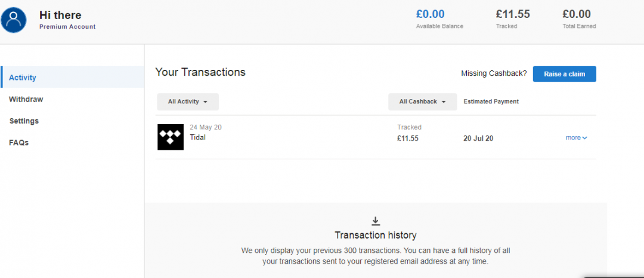Open the All Cashback dropdown

[x=422, y=102]
